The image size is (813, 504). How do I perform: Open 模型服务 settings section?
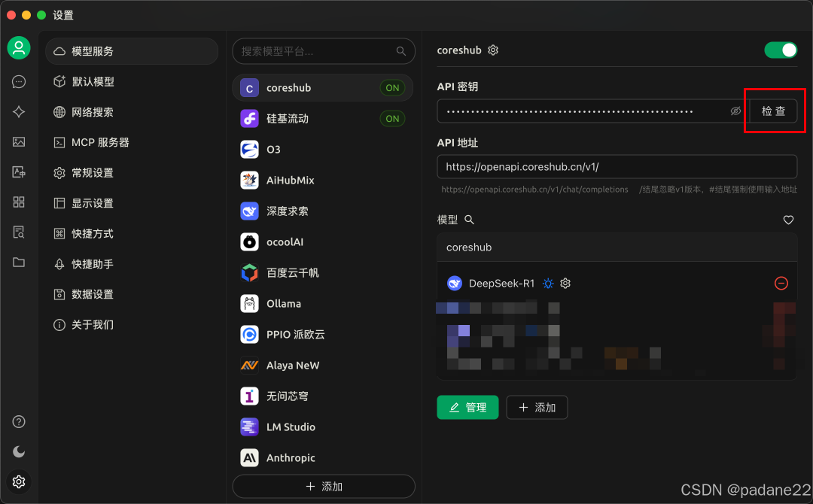tap(132, 51)
